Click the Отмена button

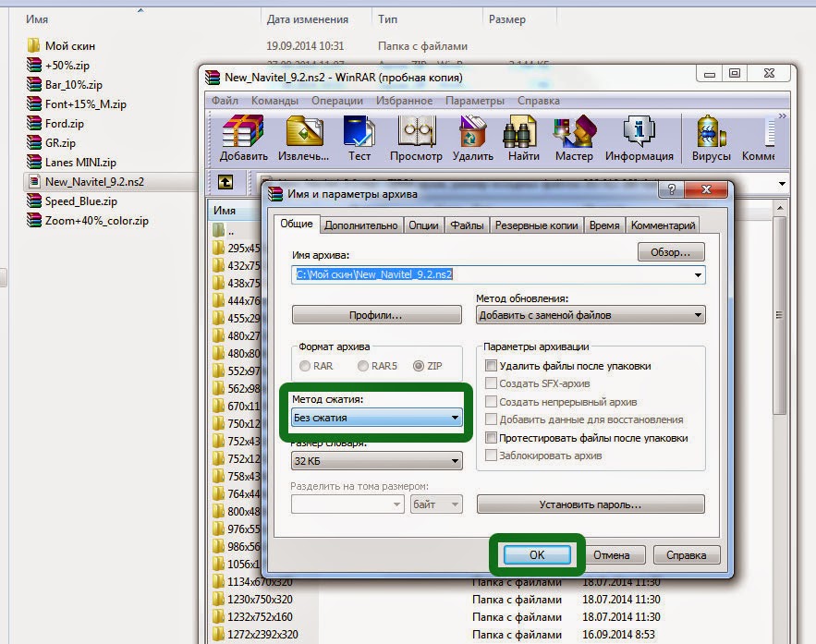pos(612,555)
